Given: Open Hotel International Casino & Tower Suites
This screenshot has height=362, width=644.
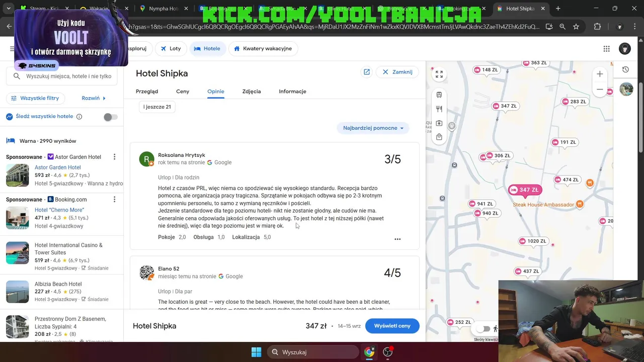Looking at the screenshot, I should coord(68,249).
